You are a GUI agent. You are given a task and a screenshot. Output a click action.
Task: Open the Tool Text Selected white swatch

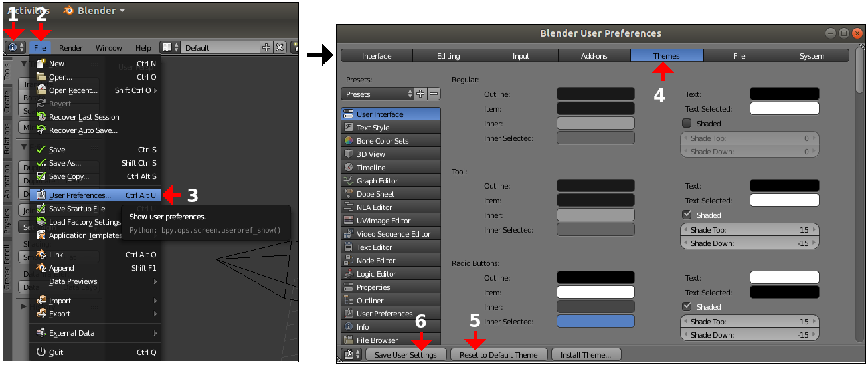pyautogui.click(x=784, y=200)
